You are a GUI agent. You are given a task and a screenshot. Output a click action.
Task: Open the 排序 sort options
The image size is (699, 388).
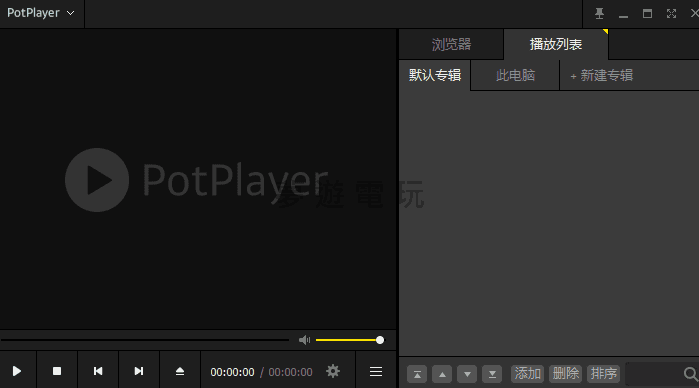[604, 373]
